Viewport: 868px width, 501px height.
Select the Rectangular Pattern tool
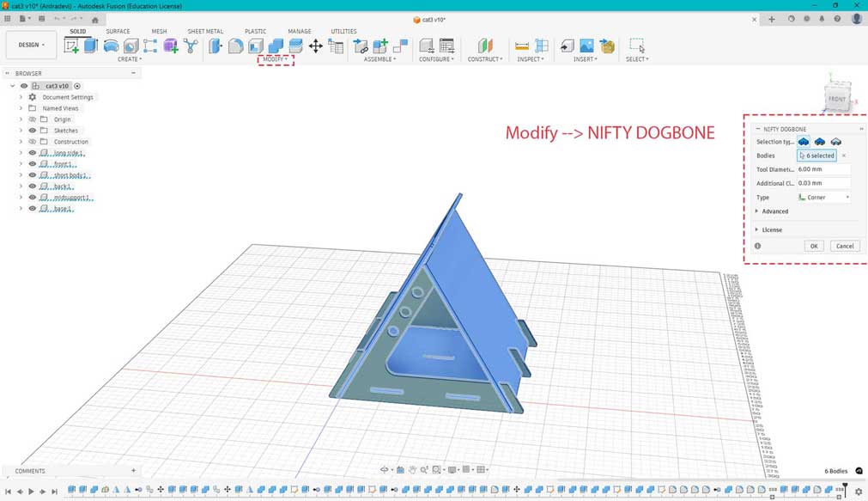tap(150, 46)
